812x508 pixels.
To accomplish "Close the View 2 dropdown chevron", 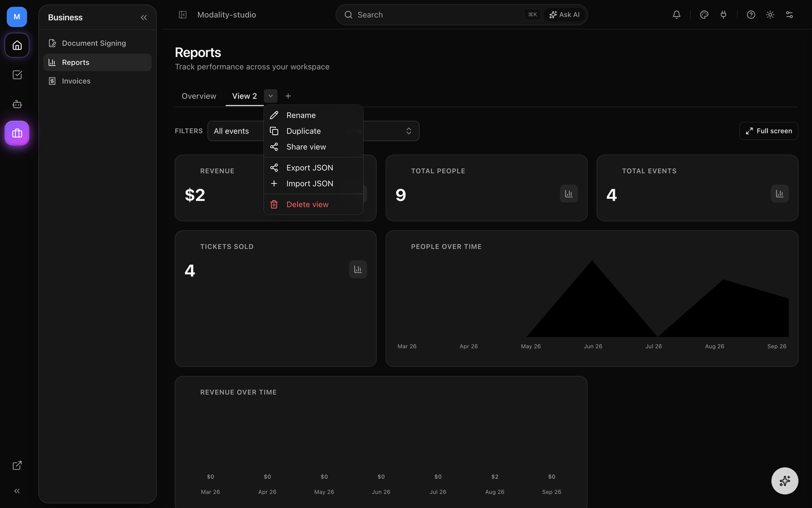I will pyautogui.click(x=270, y=96).
